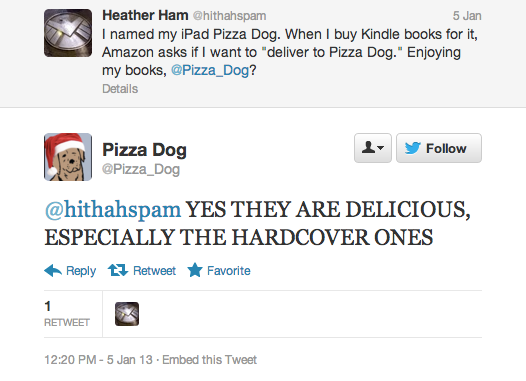526x381 pixels.
Task: Select Embed this Tweet link
Action: tap(210, 360)
